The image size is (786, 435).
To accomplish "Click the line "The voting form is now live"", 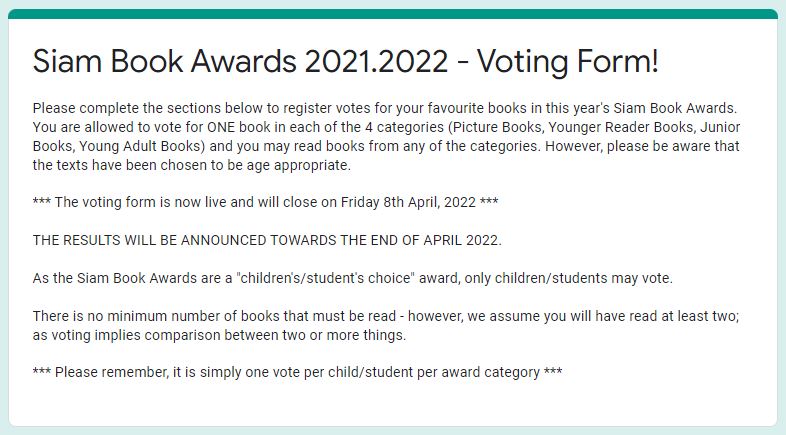I will (x=266, y=202).
